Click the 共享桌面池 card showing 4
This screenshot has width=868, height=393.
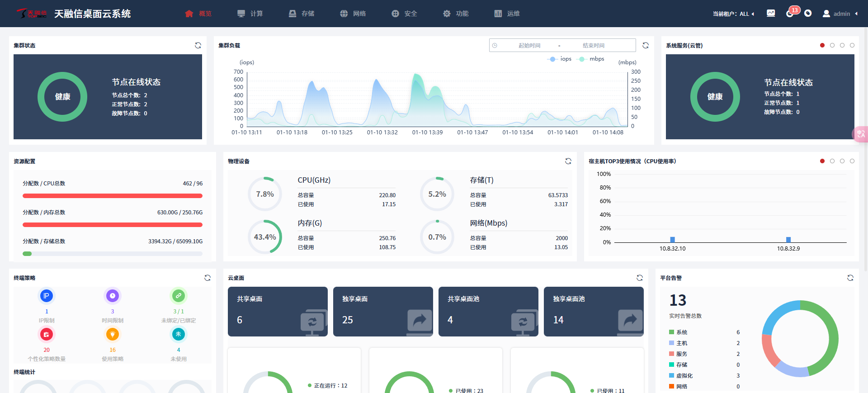click(x=488, y=312)
